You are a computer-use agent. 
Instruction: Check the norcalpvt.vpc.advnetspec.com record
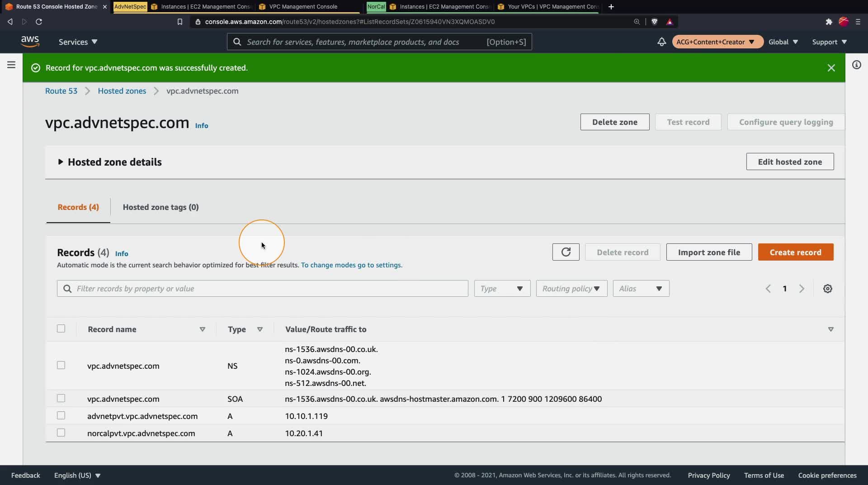point(61,433)
